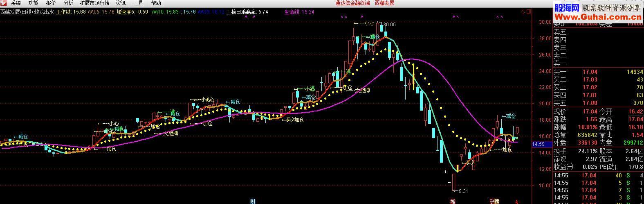Click the 增 marker at chart bottom
644x204 pixels.
[453, 201]
